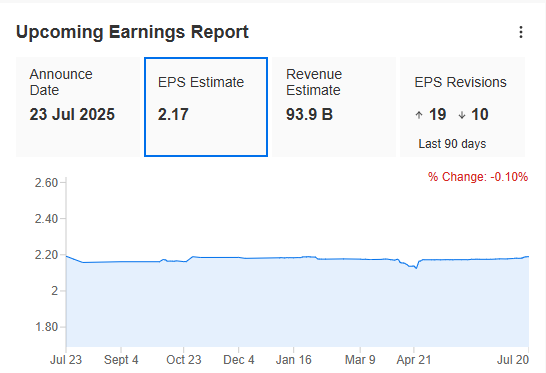
Task: Click the 10 downward revisions count
Action: pyautogui.click(x=480, y=115)
